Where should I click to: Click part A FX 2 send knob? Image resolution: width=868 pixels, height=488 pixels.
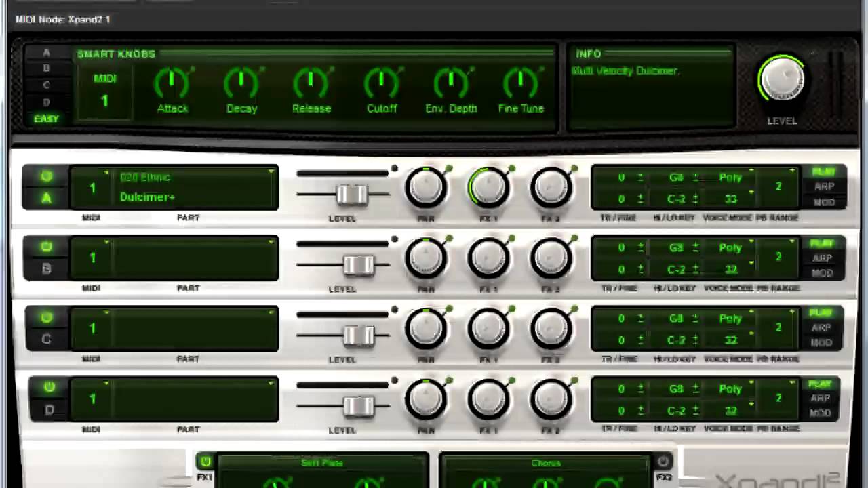click(x=551, y=187)
